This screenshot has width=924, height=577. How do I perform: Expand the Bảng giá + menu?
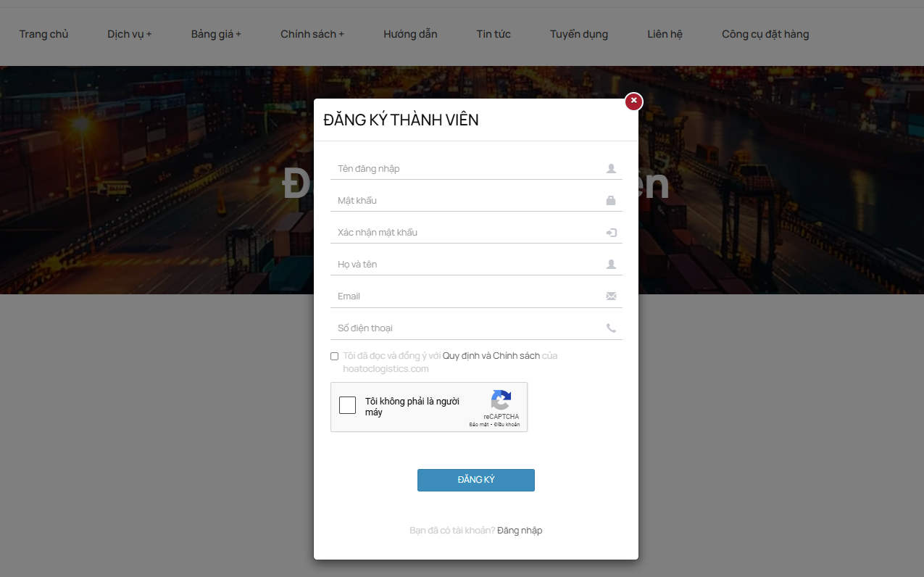click(216, 34)
